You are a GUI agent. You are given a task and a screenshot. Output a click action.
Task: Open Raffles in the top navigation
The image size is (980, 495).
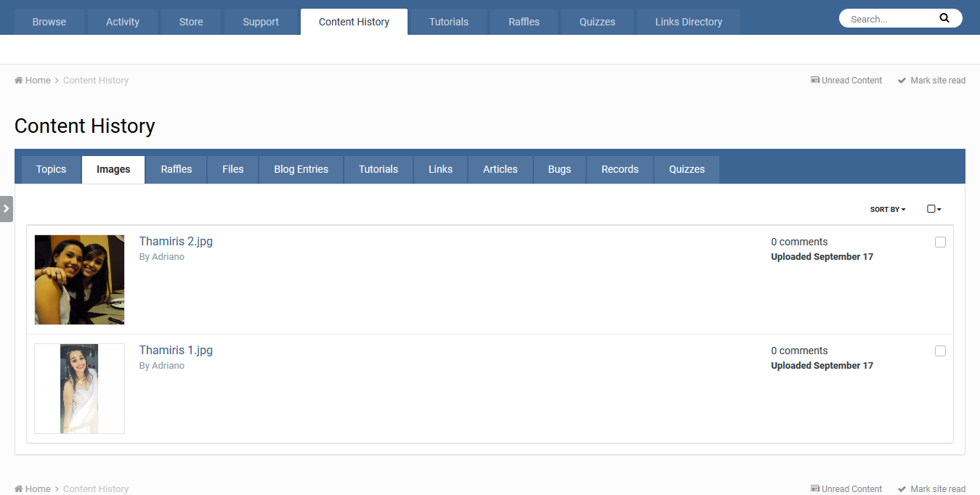524,22
